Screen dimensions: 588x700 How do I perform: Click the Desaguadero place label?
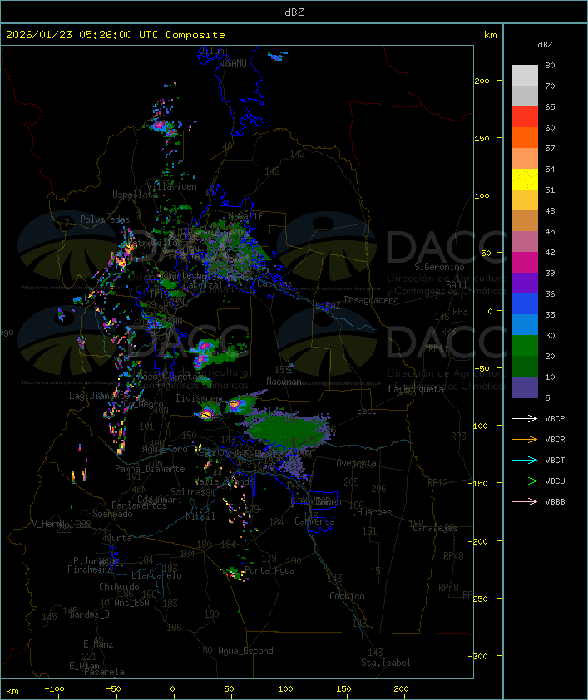pyautogui.click(x=371, y=300)
